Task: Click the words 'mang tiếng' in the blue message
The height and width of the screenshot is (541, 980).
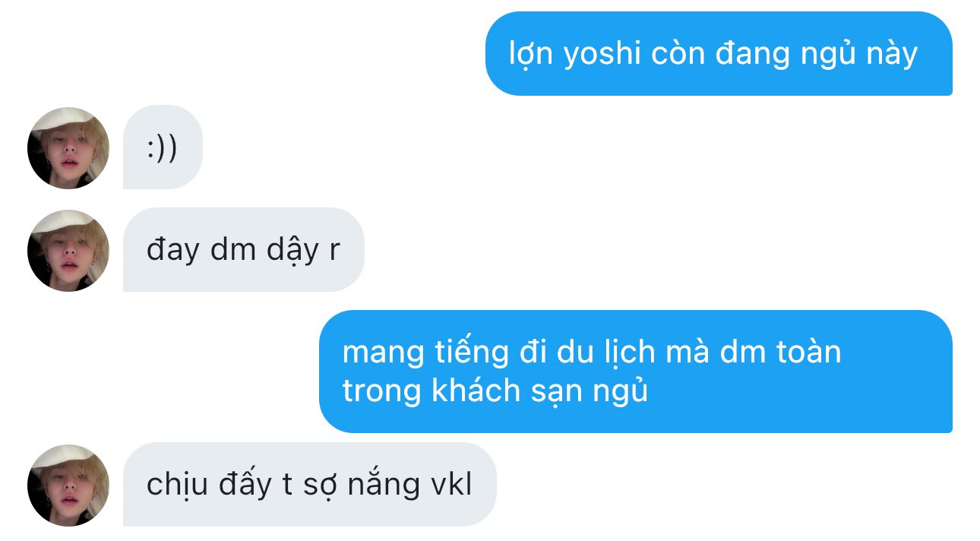Action: [425, 353]
